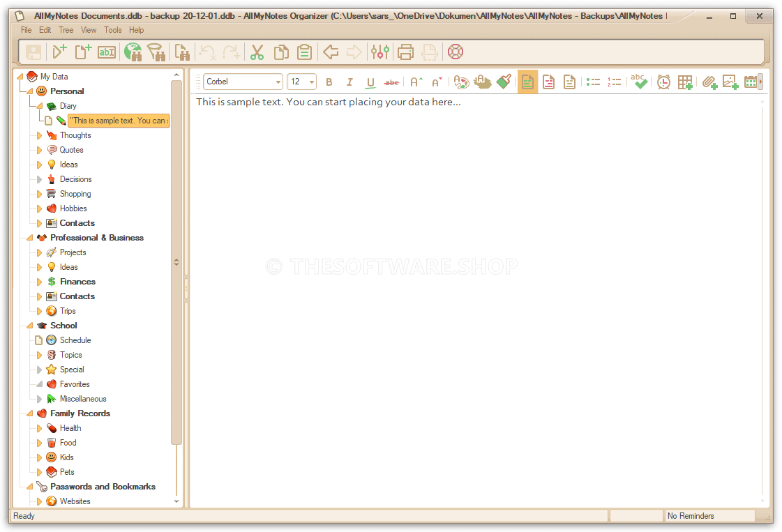Select the Websites tree item
Image resolution: width=782 pixels, height=532 pixels.
pos(75,501)
